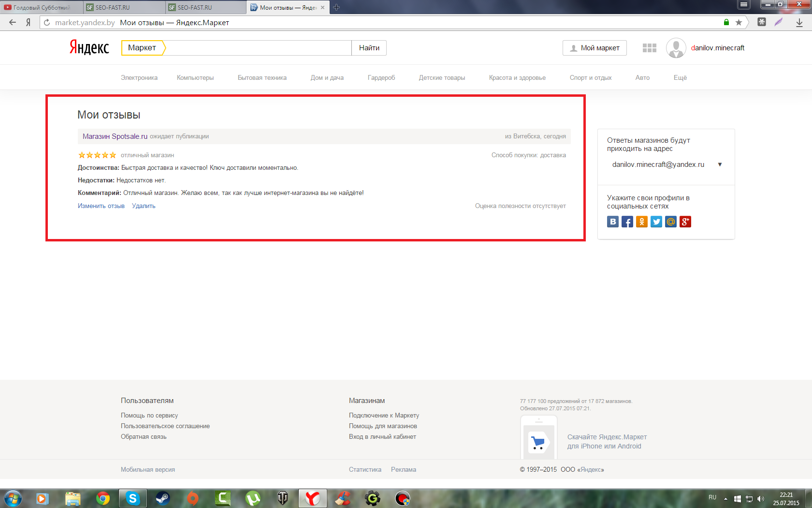Open 'Вход в личный кабинет' link
Image resolution: width=812 pixels, height=508 pixels.
pyautogui.click(x=382, y=436)
